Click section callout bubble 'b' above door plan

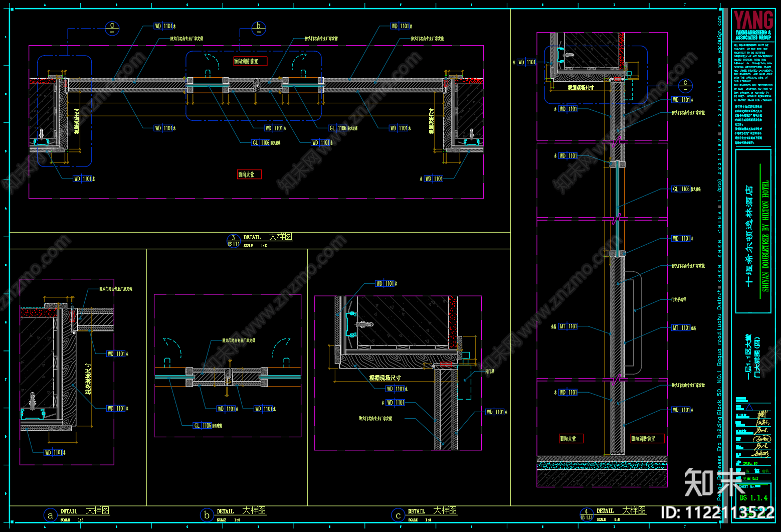tap(259, 28)
